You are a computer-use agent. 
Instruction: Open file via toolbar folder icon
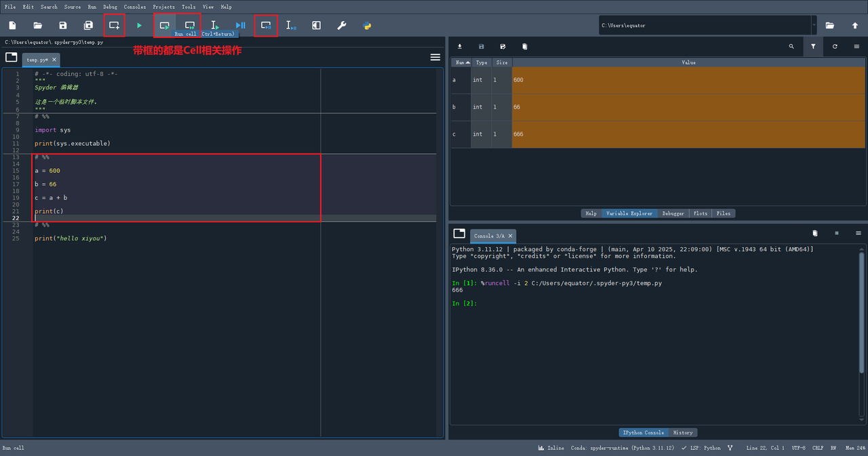[x=38, y=25]
